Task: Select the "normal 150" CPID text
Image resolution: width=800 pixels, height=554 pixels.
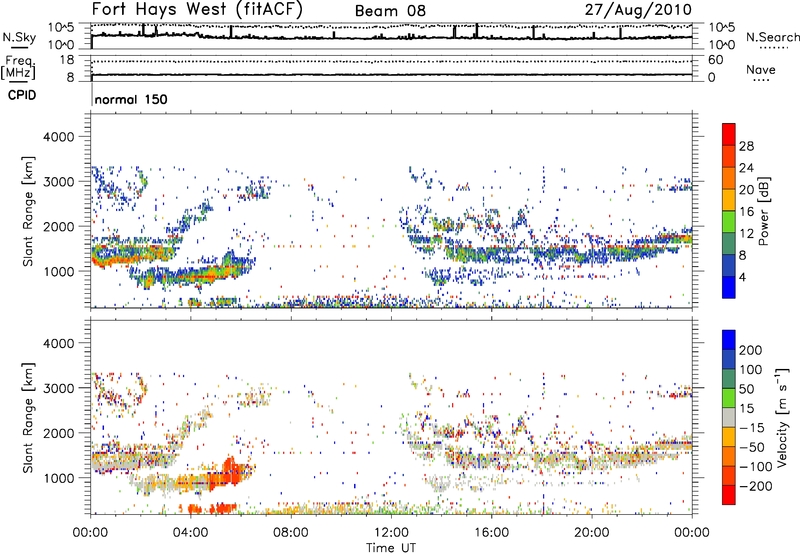Action: (x=131, y=99)
